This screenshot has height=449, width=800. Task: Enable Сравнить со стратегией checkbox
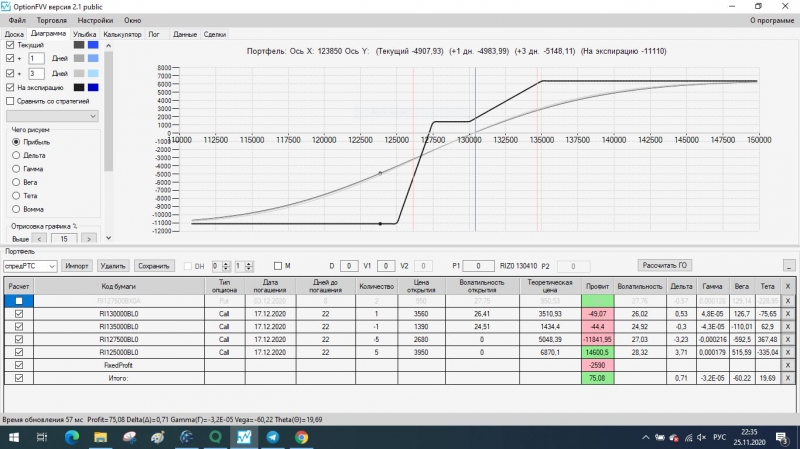[10, 101]
